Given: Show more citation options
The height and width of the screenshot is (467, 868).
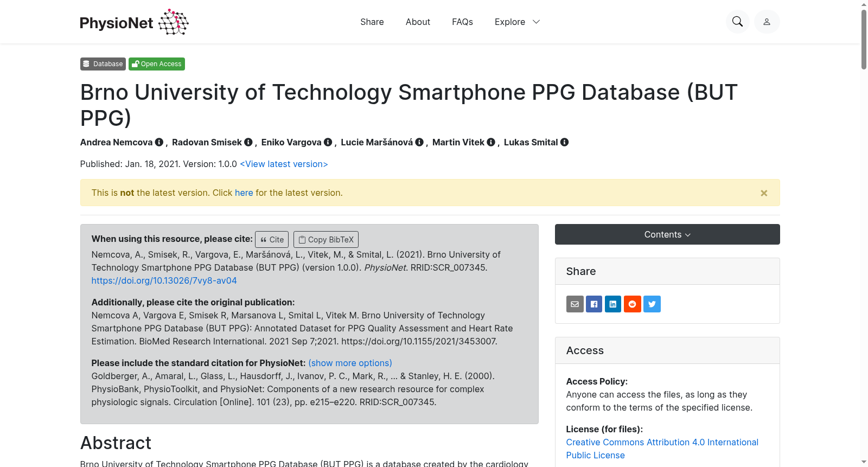Looking at the screenshot, I should [x=350, y=363].
